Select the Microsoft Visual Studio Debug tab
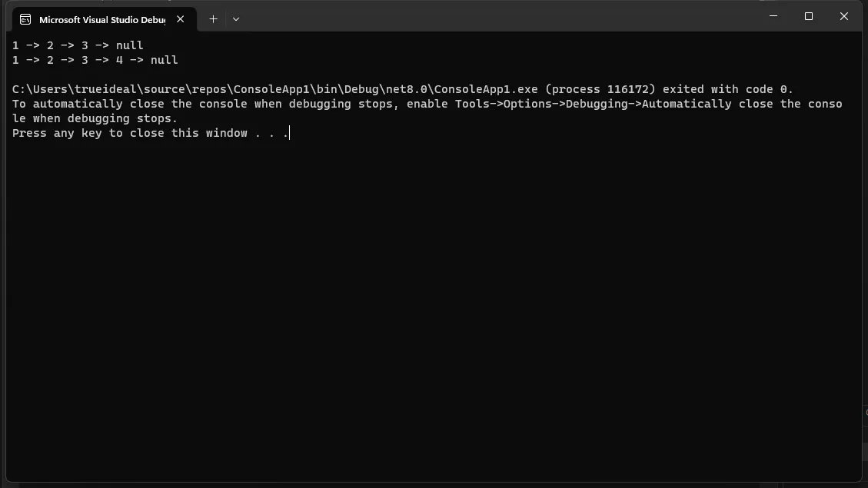868x488 pixels. pyautogui.click(x=101, y=19)
